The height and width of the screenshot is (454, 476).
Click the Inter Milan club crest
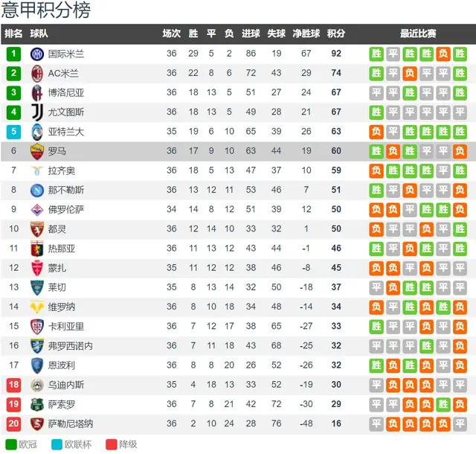(37, 54)
